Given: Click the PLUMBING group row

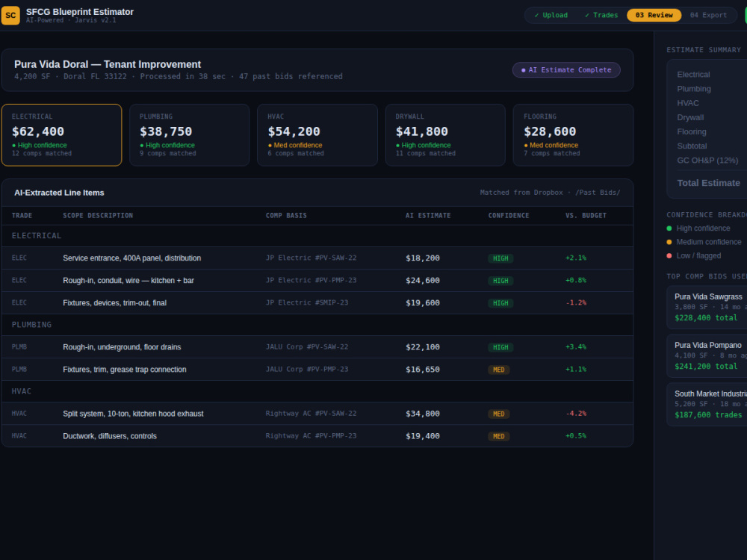Looking at the screenshot, I should click(317, 325).
